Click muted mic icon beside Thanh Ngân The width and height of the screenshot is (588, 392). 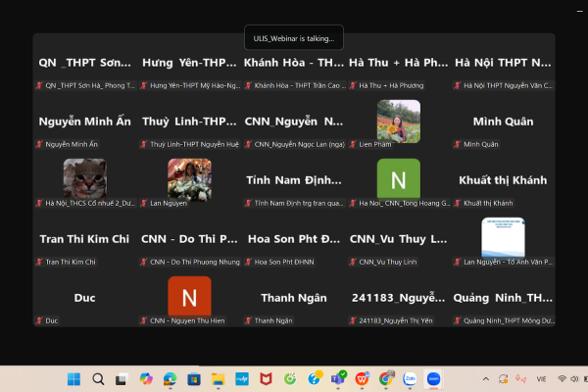248,320
